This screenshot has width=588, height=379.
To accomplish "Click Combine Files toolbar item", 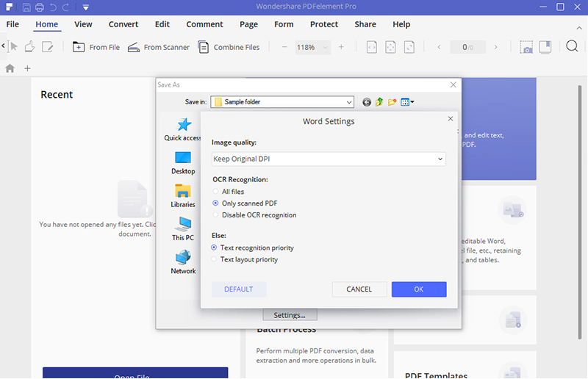I will [x=229, y=47].
